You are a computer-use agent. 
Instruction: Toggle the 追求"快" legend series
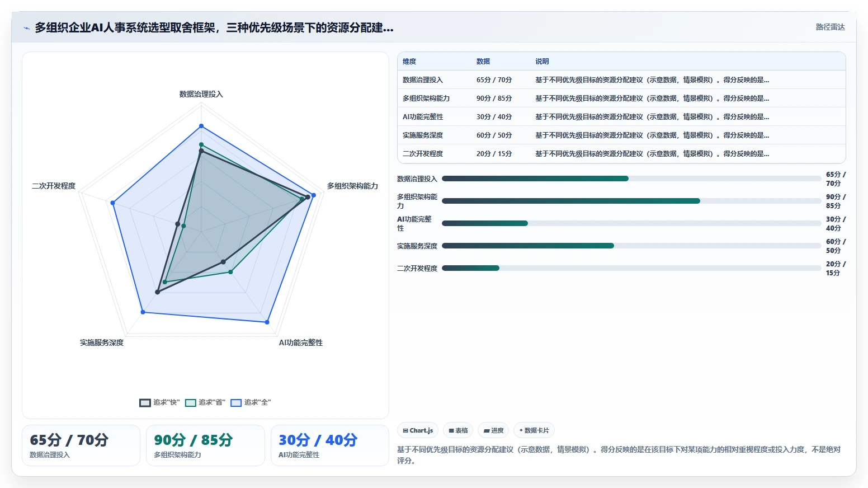159,402
